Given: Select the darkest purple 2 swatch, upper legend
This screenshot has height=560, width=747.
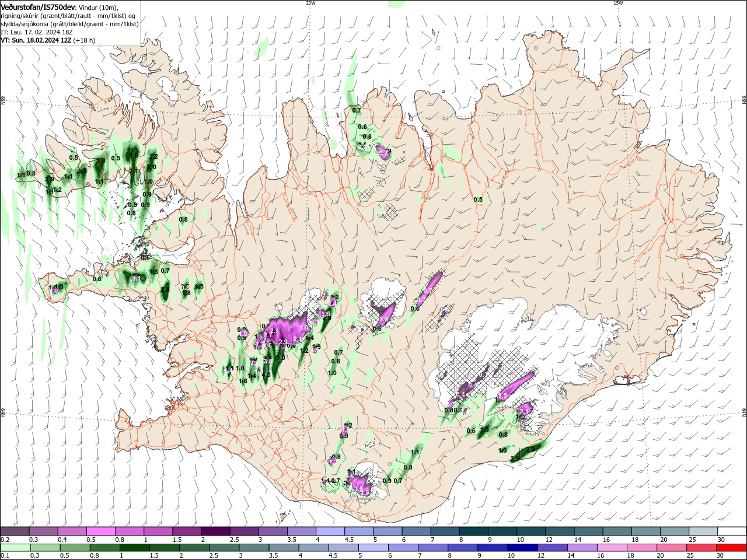Looking at the screenshot, I should [x=215, y=531].
